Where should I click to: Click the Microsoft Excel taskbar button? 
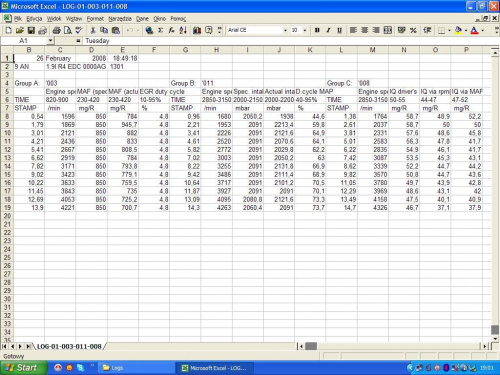coord(215,368)
